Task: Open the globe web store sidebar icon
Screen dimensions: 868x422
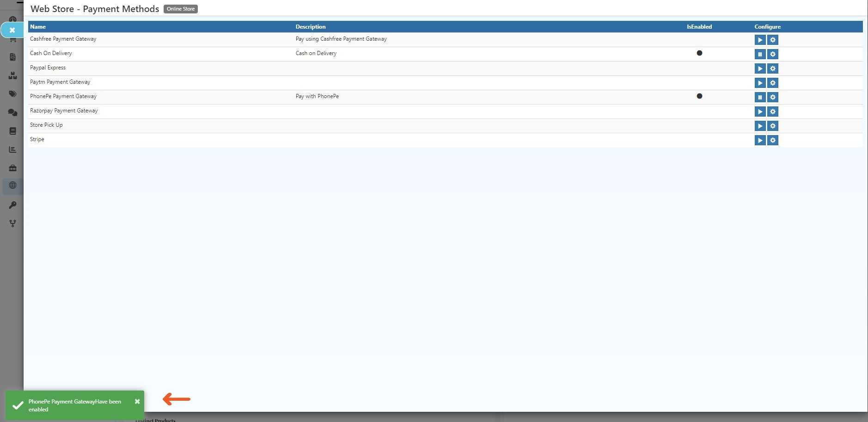Action: tap(12, 186)
